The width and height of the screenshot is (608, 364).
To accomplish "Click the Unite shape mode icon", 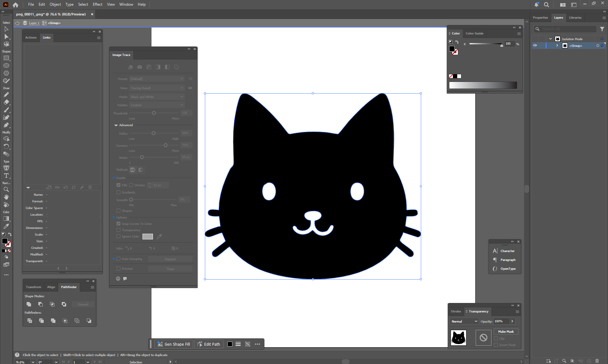I will point(29,304).
